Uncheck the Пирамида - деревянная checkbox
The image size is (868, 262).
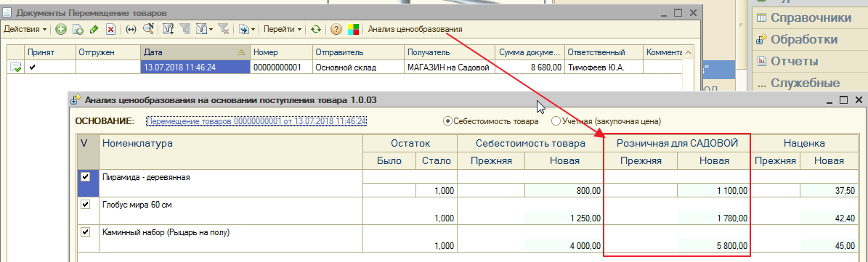tap(85, 177)
